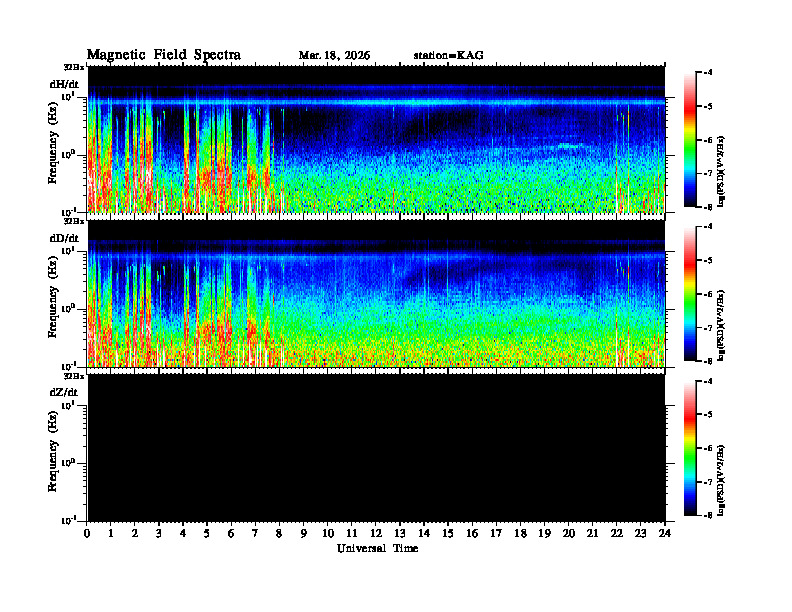Click the '-8' value on dH/dt color bar
This screenshot has height=612, width=792.
[x=708, y=207]
